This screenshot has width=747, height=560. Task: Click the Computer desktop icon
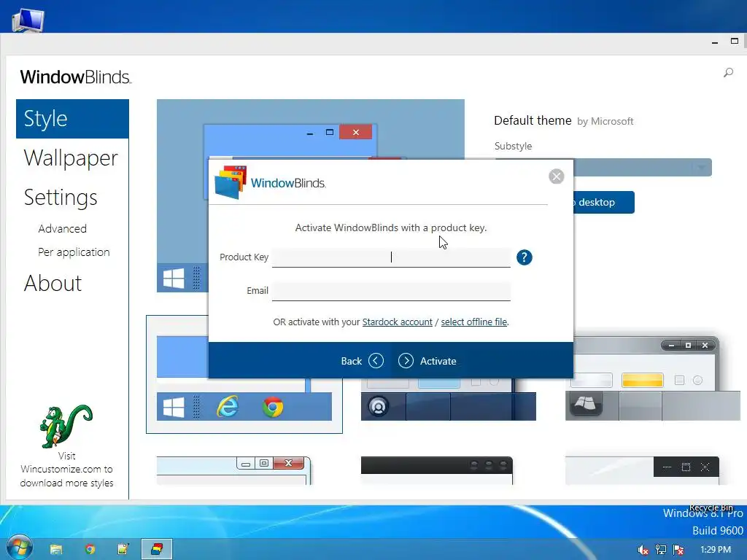coord(28,20)
